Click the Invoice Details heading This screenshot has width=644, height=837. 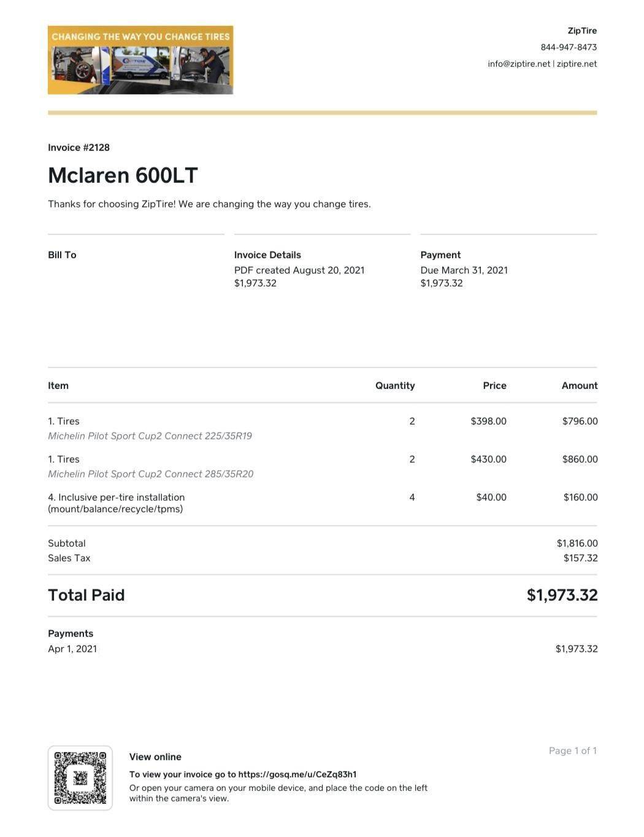tap(267, 255)
